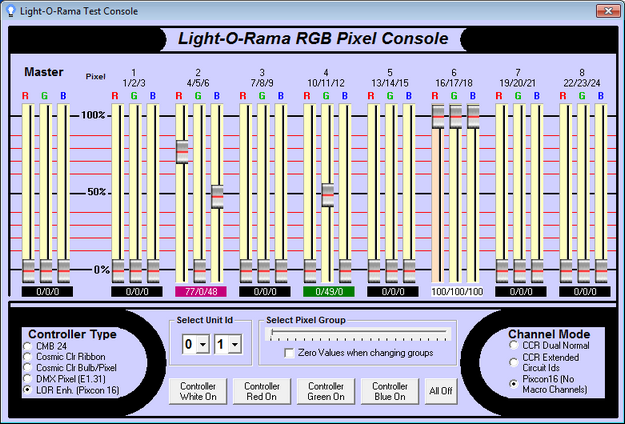625x424 pixels.
Task: Select the CMB 24 controller type
Action: (x=28, y=346)
